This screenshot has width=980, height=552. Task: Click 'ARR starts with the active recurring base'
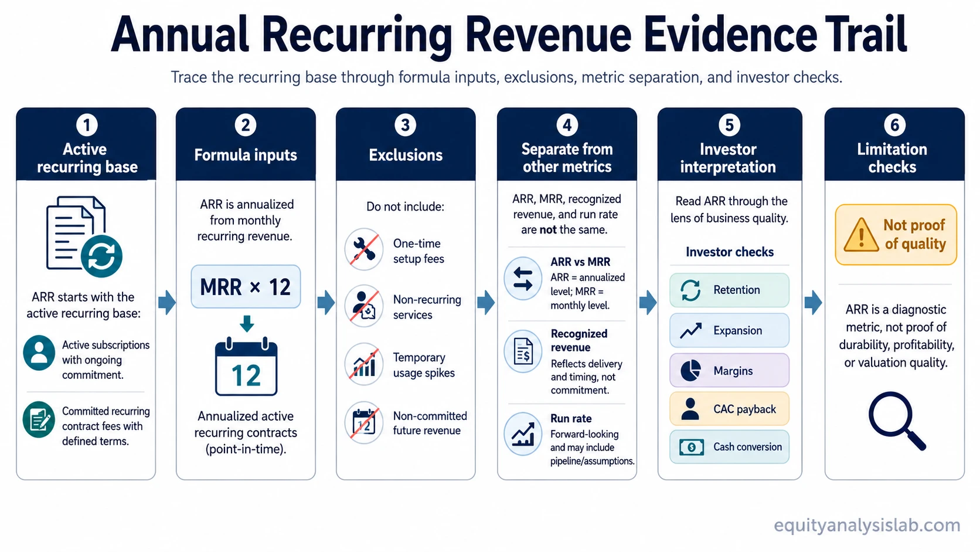pos(84,305)
